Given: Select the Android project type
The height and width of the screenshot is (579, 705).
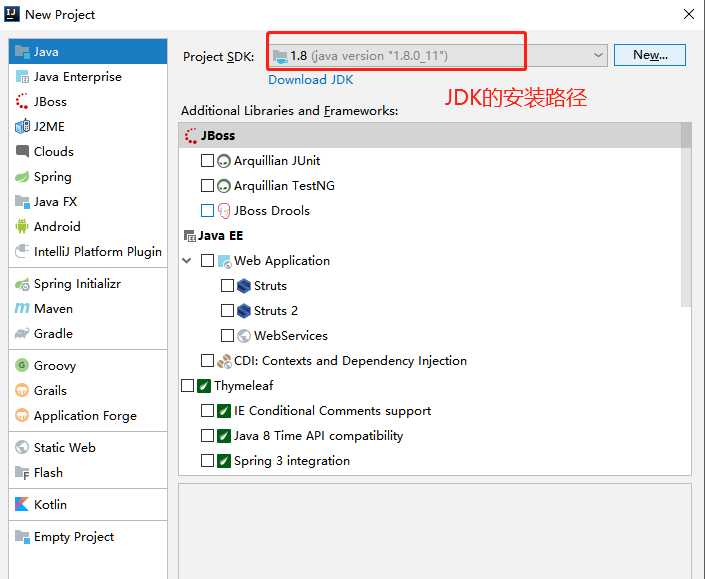Looking at the screenshot, I should (88, 227).
